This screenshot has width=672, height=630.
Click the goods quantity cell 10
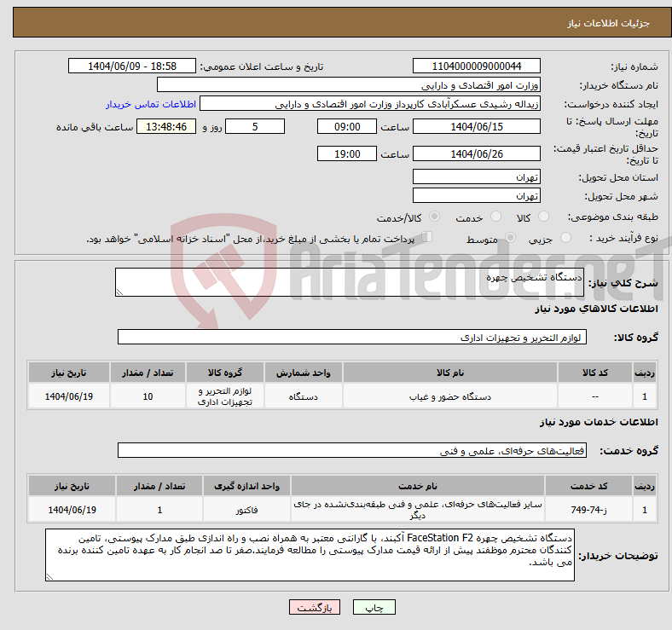(x=148, y=396)
